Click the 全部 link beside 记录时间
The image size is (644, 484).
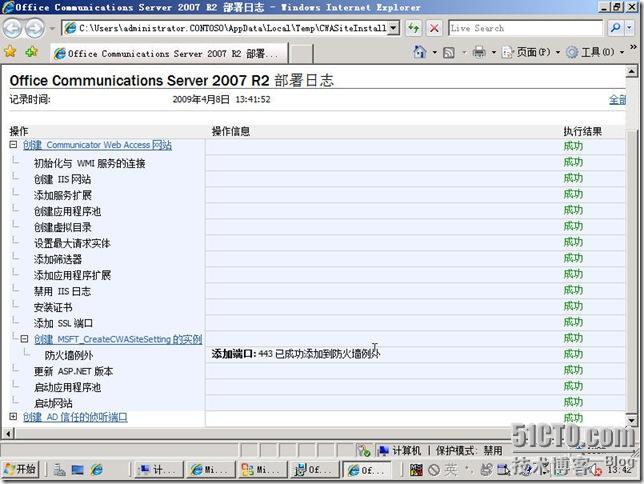(x=617, y=99)
